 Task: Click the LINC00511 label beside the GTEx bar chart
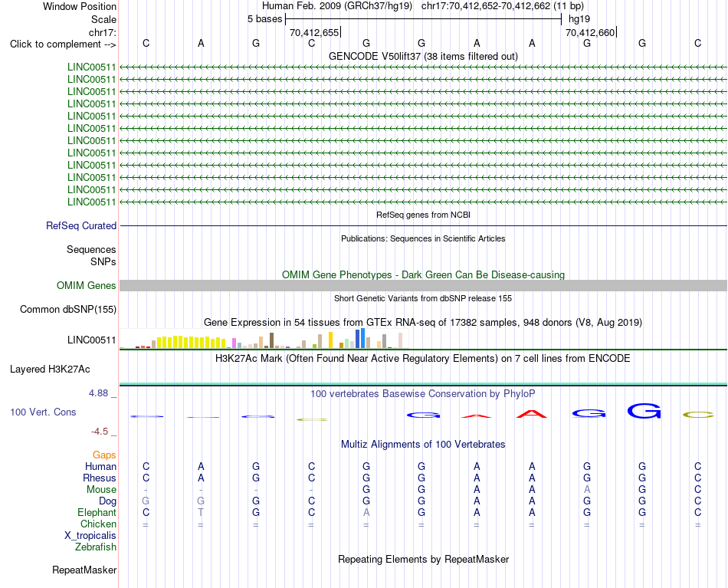91,340
